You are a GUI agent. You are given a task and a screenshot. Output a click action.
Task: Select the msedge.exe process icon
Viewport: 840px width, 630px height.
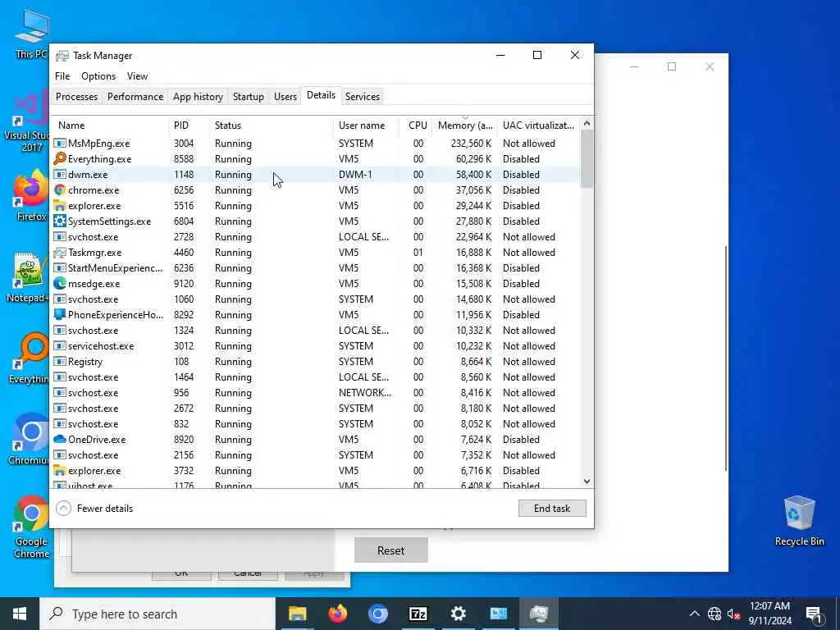[60, 283]
